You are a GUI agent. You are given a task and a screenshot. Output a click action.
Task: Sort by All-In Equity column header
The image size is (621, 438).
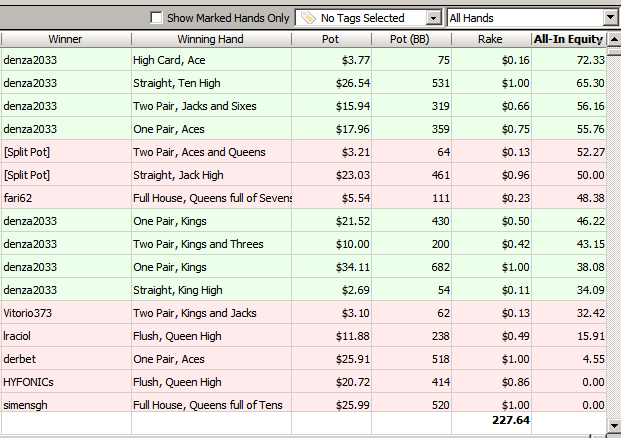pos(568,39)
